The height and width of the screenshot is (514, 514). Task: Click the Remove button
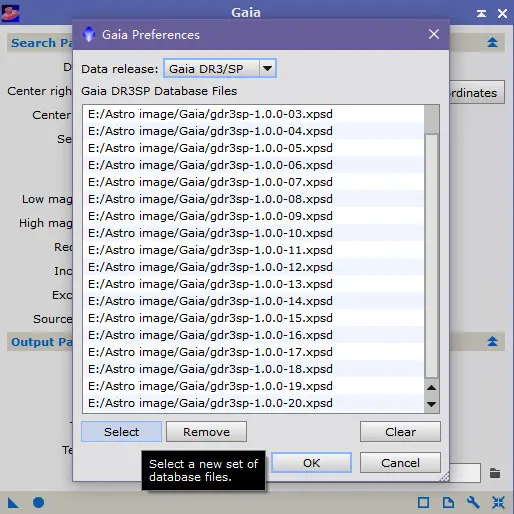coord(206,432)
